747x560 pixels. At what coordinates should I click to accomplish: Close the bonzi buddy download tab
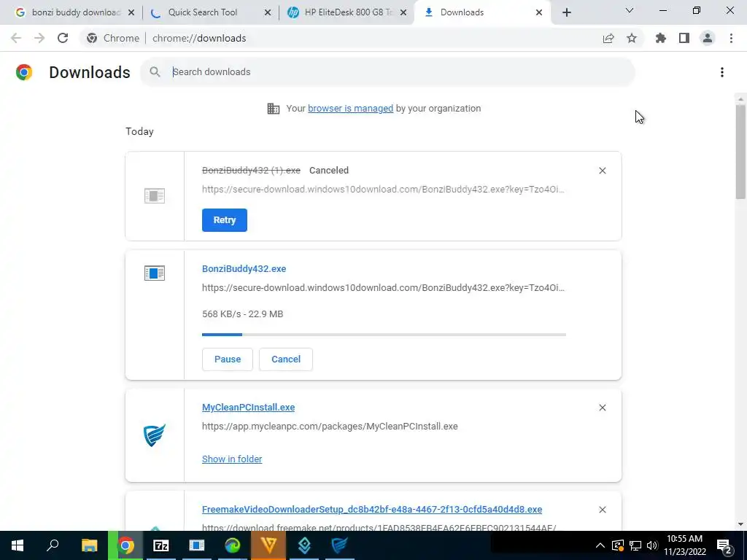[131, 12]
